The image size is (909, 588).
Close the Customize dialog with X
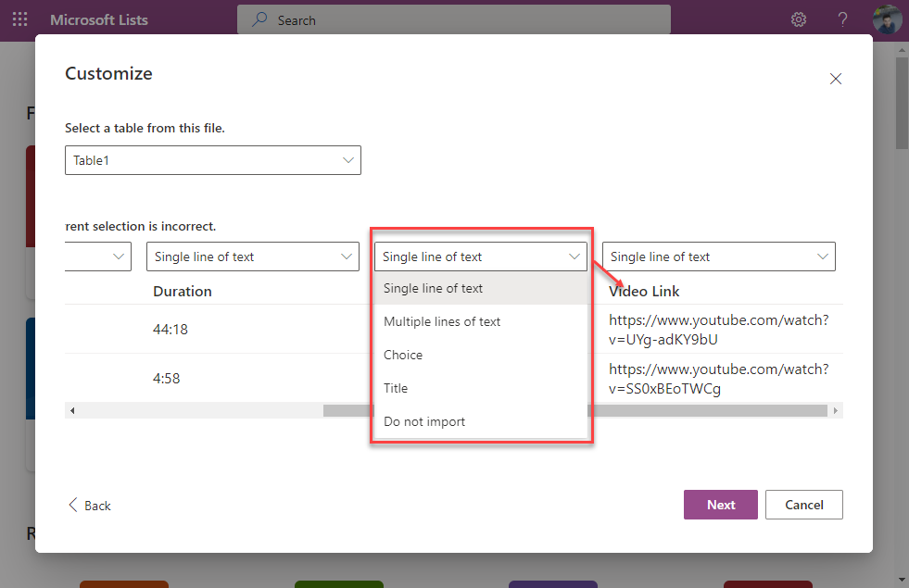point(835,79)
